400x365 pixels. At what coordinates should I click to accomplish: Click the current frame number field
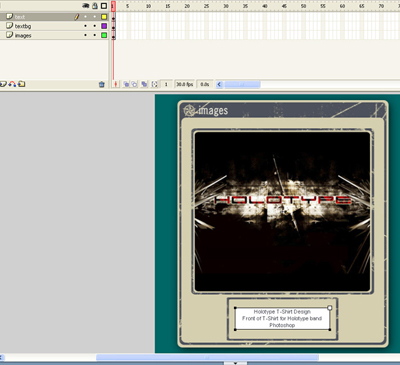click(166, 84)
